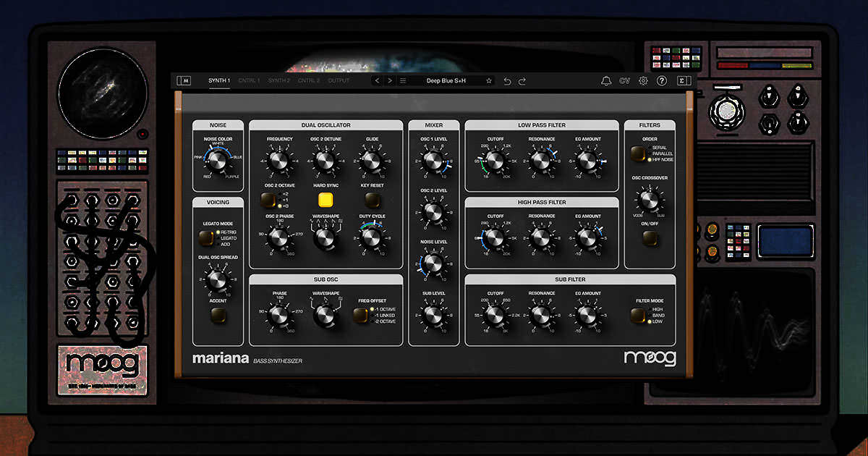Toggle the Key Reset button

pos(371,200)
